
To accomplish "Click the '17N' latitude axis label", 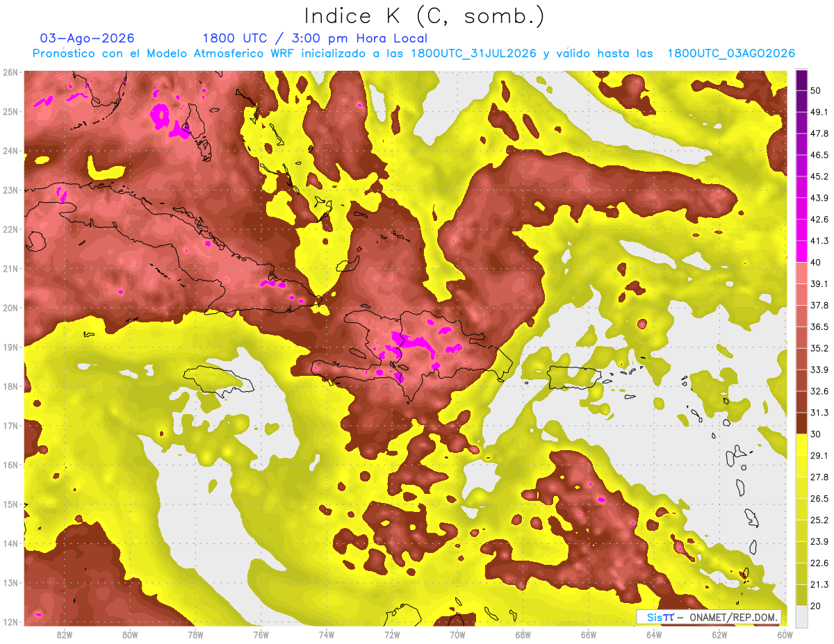I will pos(10,426).
